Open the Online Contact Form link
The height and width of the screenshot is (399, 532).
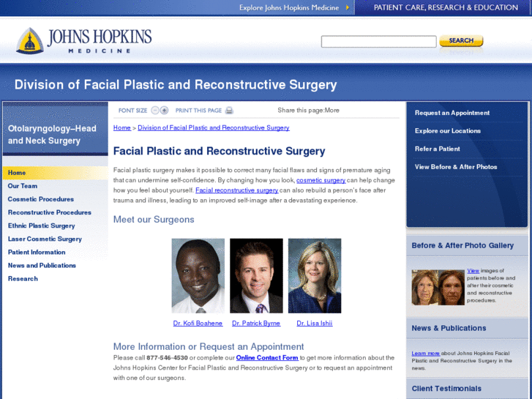267,357
